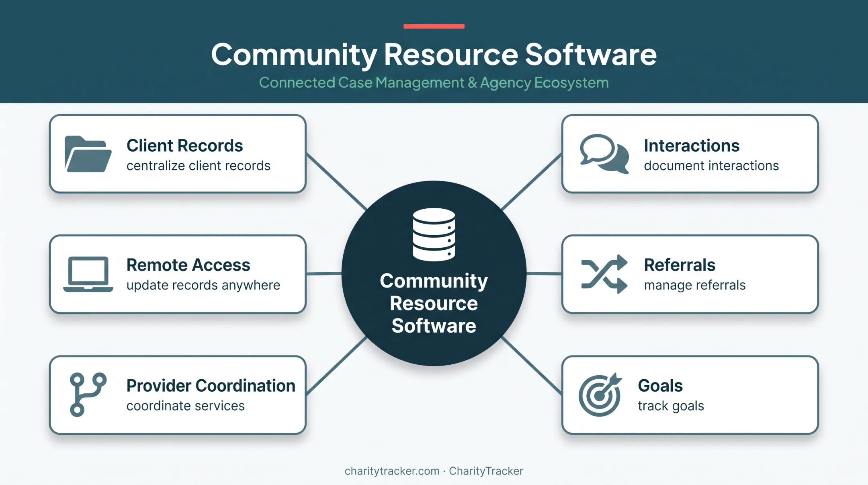Select the "Provider Coordination" heading
Image resolution: width=868 pixels, height=485 pixels.
coord(211,386)
